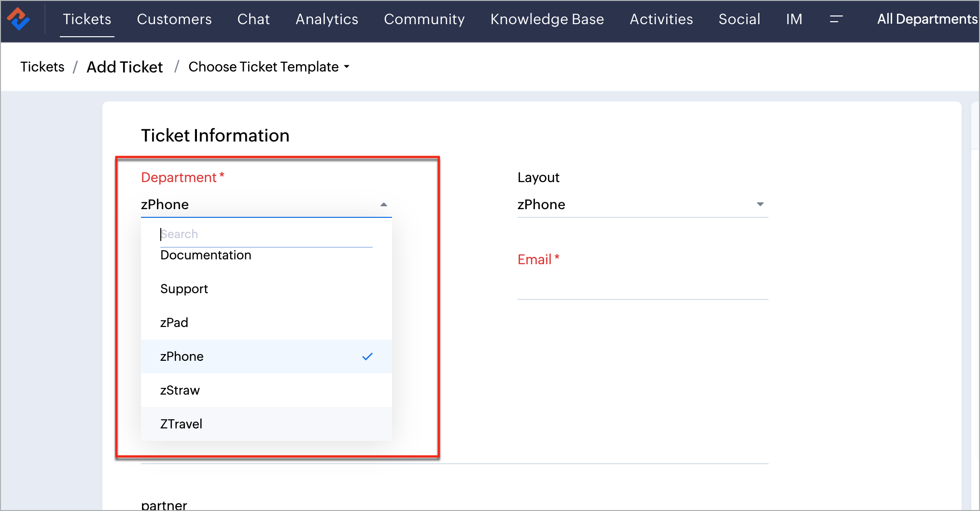Navigate to the Community tab
The height and width of the screenshot is (511, 980).
pyautogui.click(x=424, y=19)
